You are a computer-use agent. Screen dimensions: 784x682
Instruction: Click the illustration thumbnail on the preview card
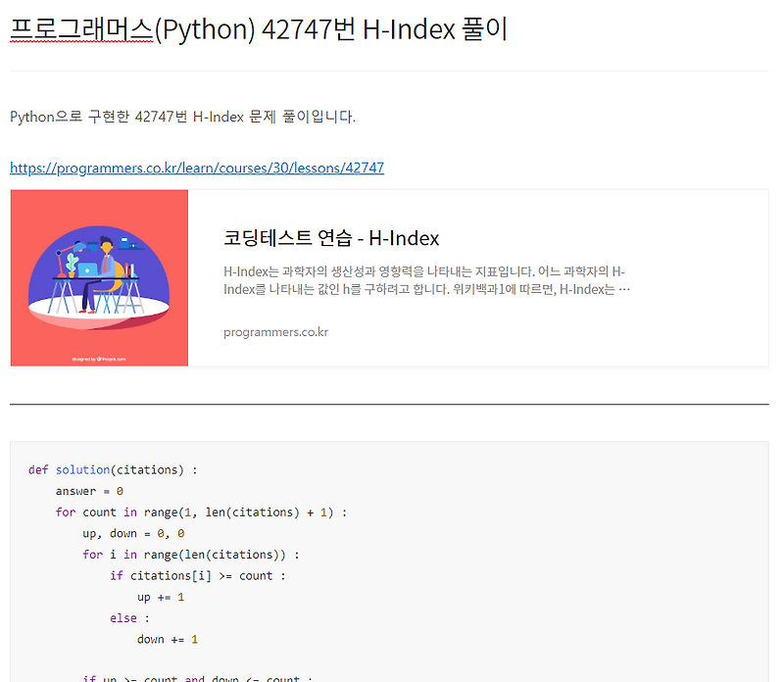pos(98,277)
